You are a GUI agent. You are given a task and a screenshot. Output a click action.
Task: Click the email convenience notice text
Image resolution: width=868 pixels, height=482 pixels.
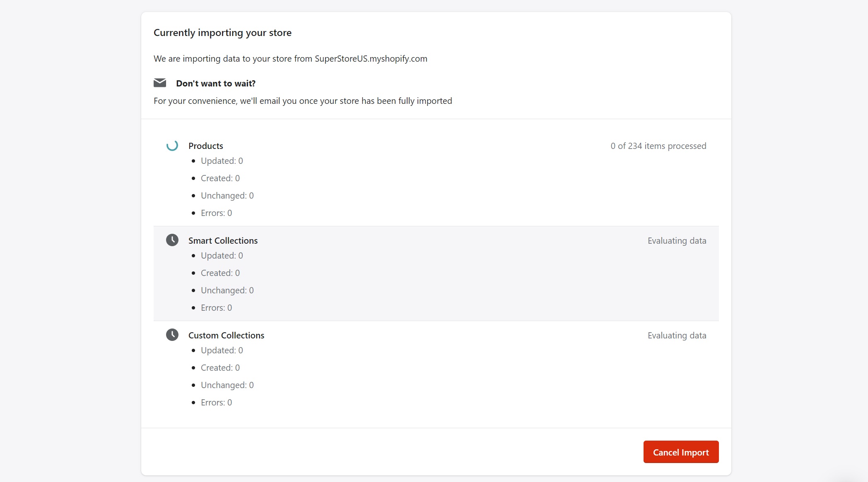303,101
